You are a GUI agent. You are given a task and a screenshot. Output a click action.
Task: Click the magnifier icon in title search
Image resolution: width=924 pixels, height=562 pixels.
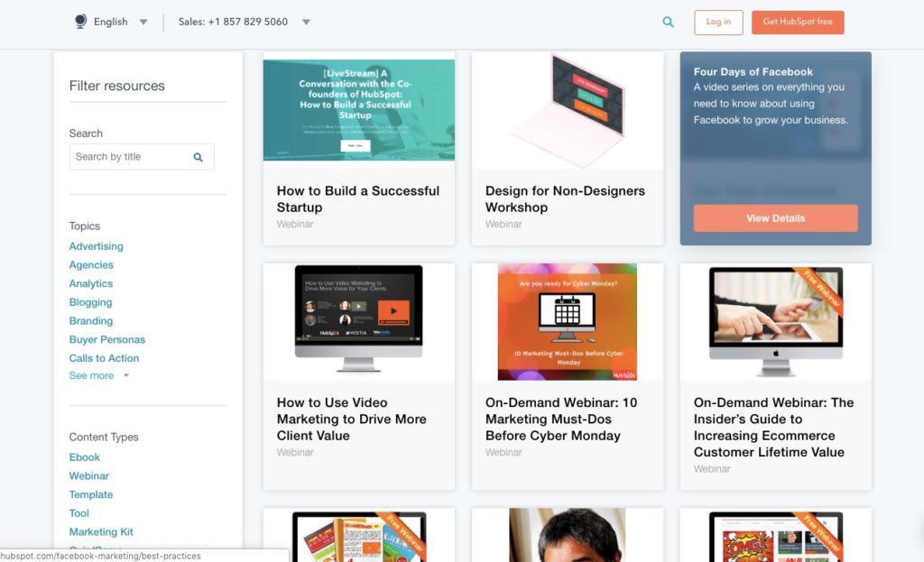tap(198, 157)
